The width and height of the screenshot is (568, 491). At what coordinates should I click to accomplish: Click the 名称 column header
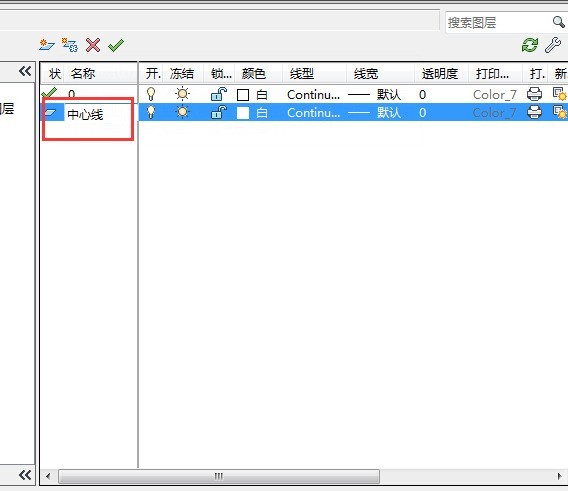pos(83,74)
